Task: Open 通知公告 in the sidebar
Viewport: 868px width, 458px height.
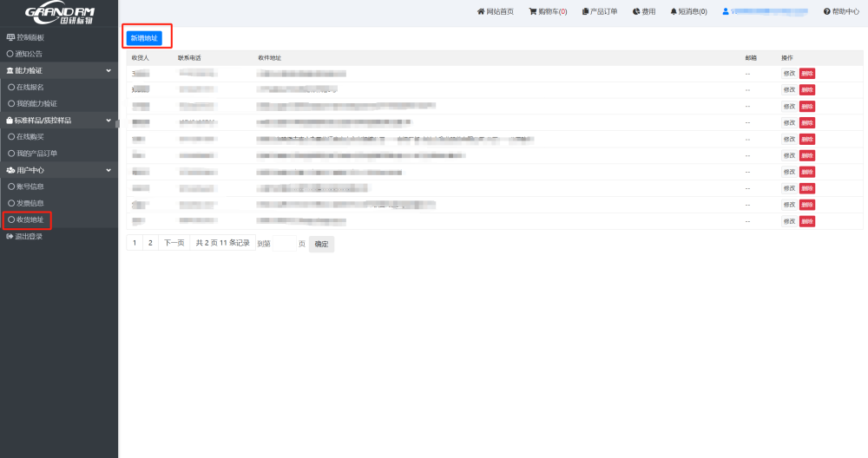Action: [x=28, y=54]
